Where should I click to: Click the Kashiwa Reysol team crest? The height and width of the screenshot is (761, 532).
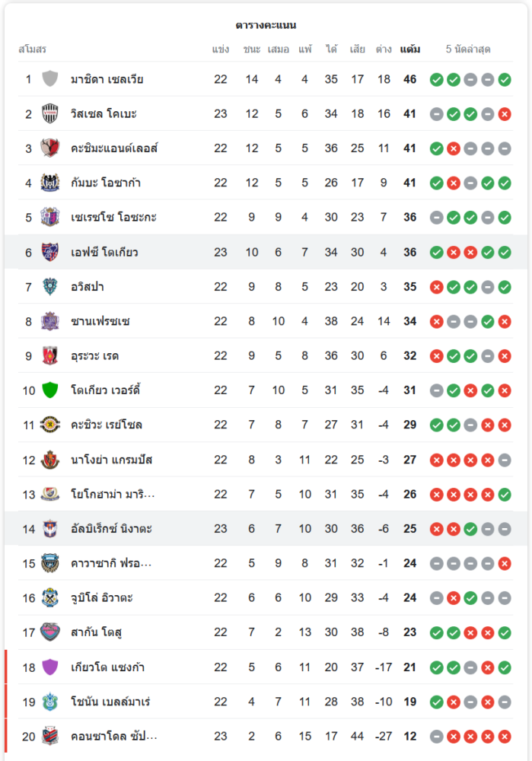pos(50,425)
